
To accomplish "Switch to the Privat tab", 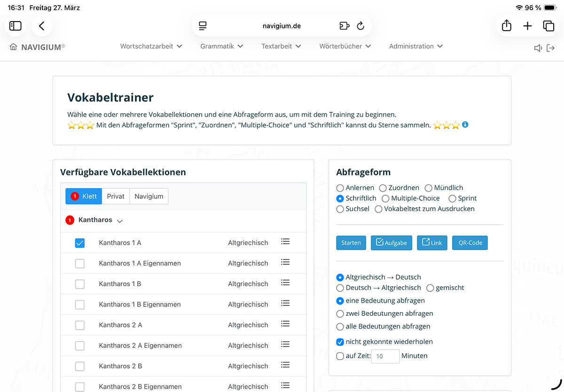I will pyautogui.click(x=116, y=196).
